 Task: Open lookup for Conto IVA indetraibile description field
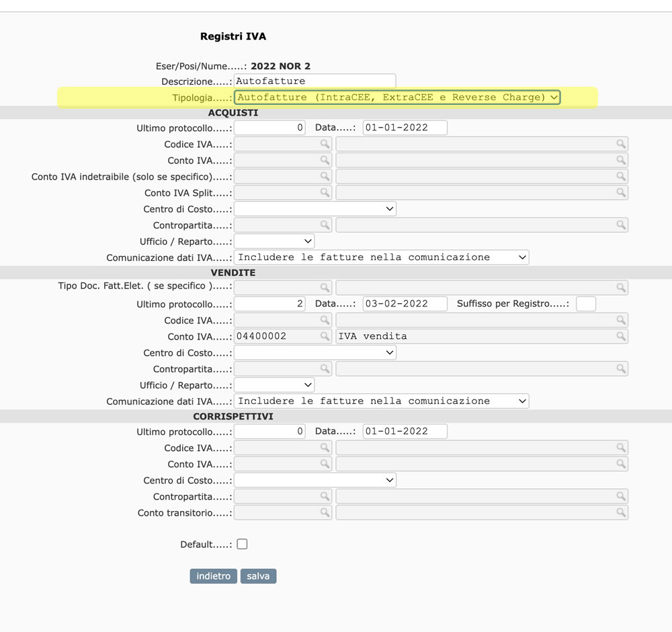point(621,176)
